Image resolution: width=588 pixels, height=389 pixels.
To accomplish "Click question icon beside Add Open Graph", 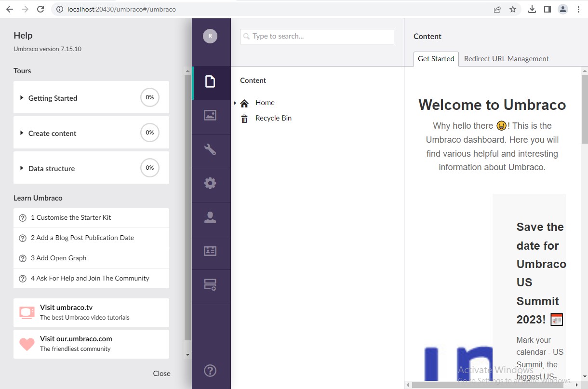I will pyautogui.click(x=23, y=258).
